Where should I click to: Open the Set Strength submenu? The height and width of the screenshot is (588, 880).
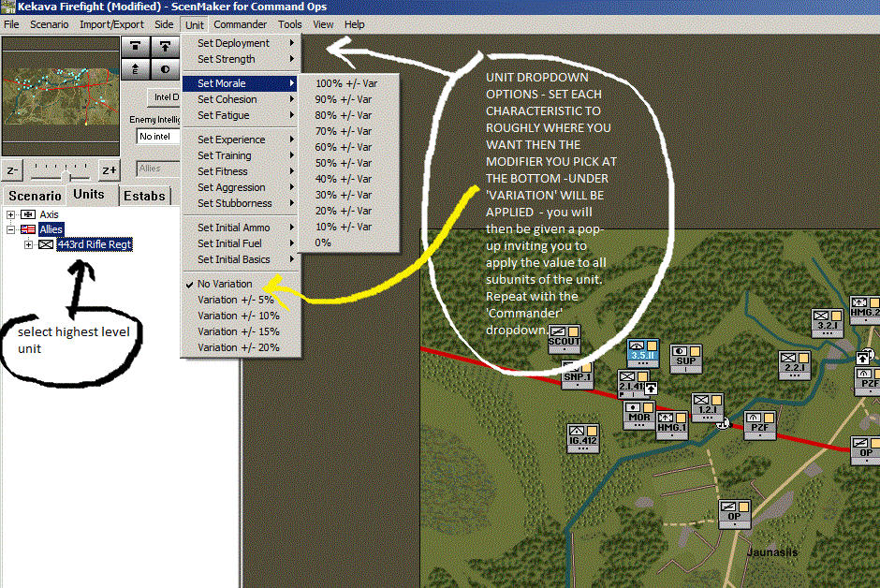coord(242,59)
